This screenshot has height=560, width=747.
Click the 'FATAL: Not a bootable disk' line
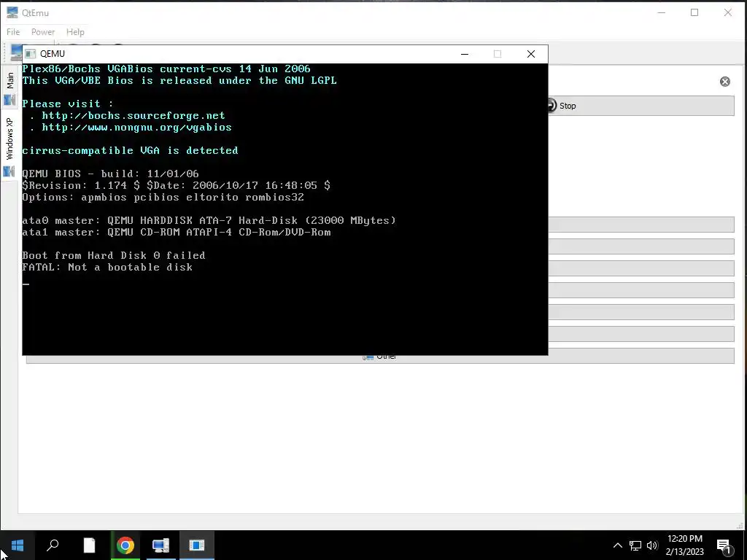click(x=107, y=267)
